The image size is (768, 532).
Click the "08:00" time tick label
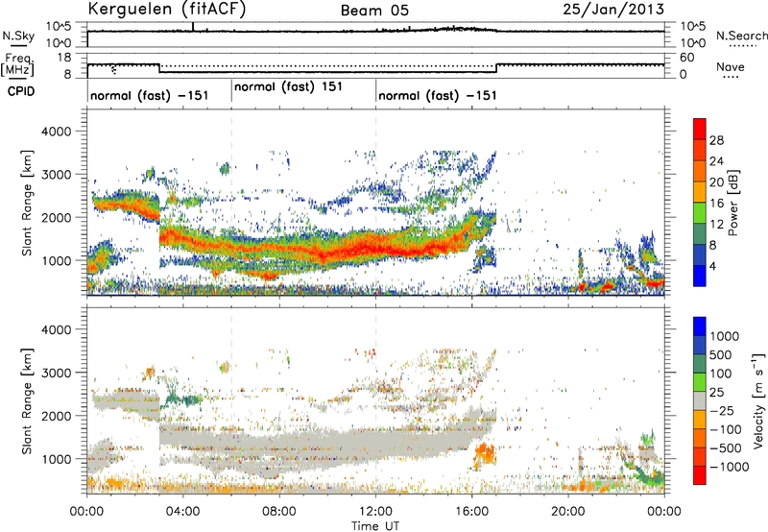[279, 512]
